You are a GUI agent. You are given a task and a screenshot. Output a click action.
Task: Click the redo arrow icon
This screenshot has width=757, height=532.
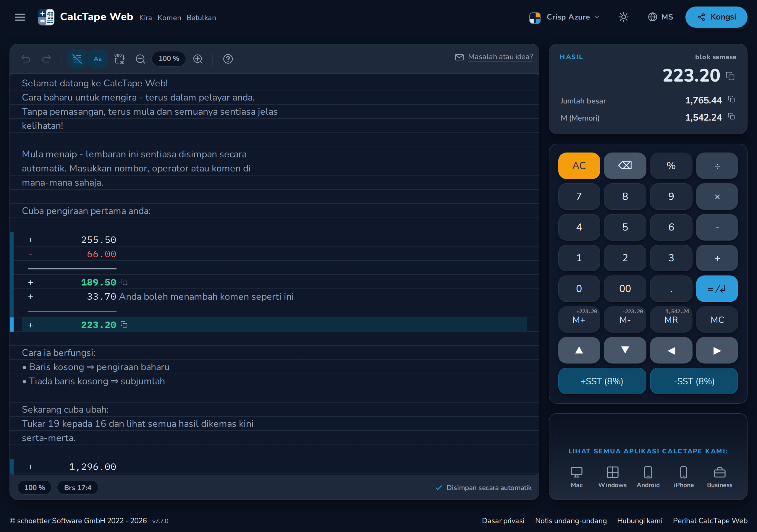(x=46, y=59)
